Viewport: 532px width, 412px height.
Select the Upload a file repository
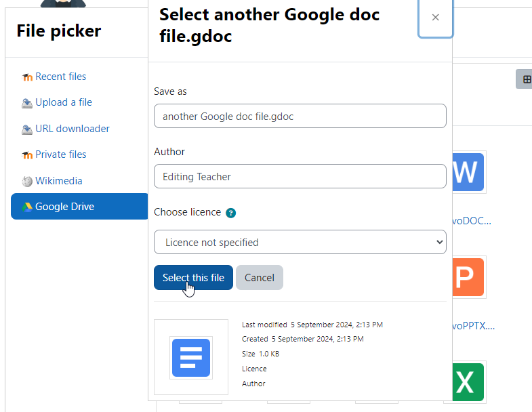click(64, 102)
